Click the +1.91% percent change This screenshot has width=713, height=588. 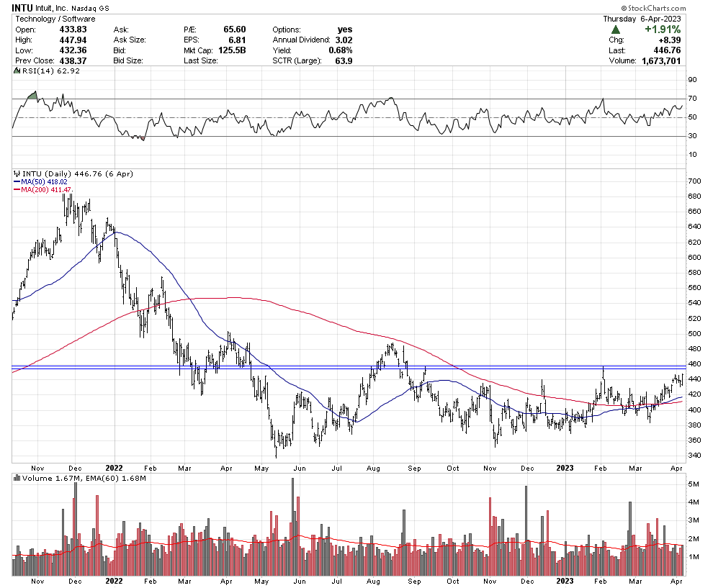[x=663, y=29]
